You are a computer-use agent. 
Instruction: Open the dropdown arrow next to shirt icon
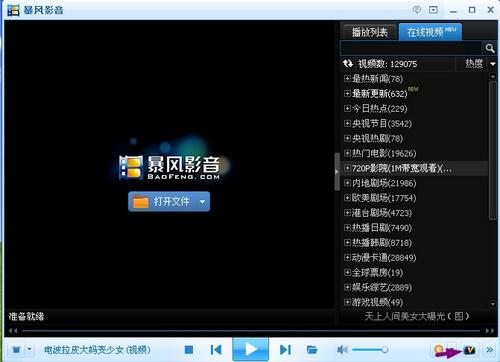[29, 349]
